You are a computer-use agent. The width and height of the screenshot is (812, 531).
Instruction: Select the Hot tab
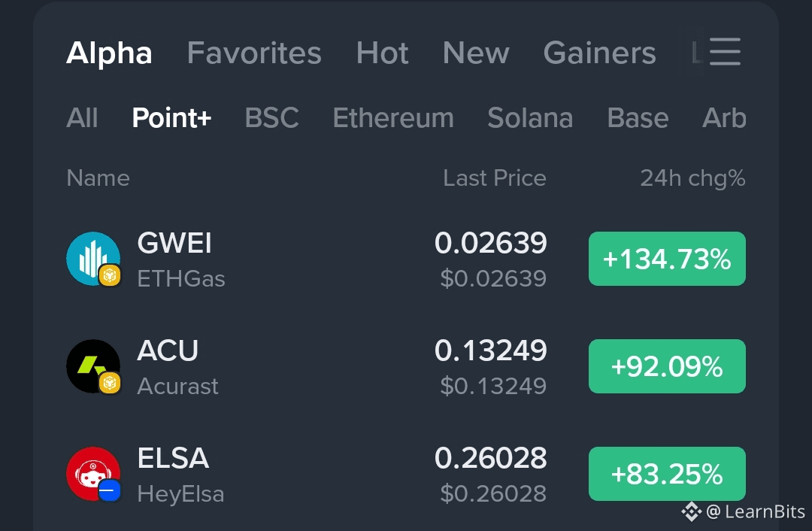(382, 53)
